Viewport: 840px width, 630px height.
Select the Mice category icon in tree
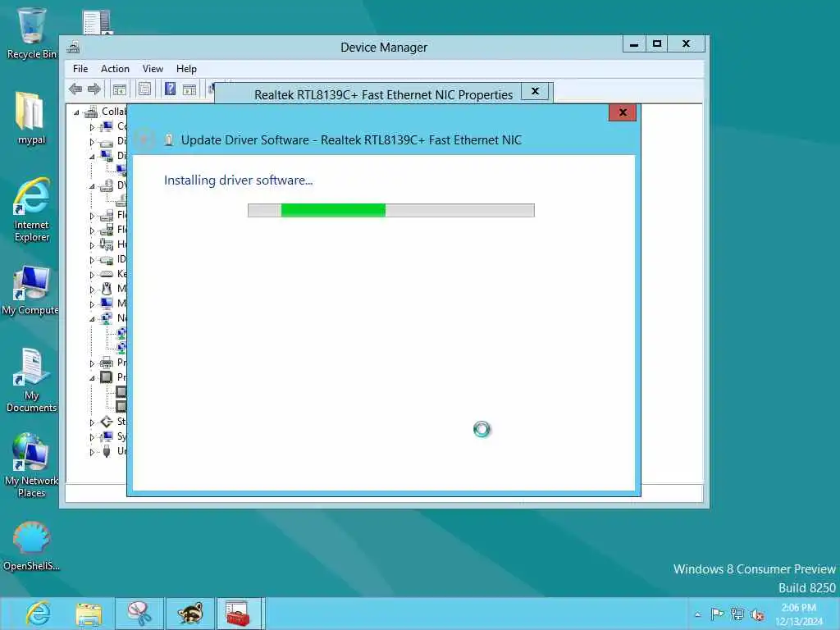point(107,289)
